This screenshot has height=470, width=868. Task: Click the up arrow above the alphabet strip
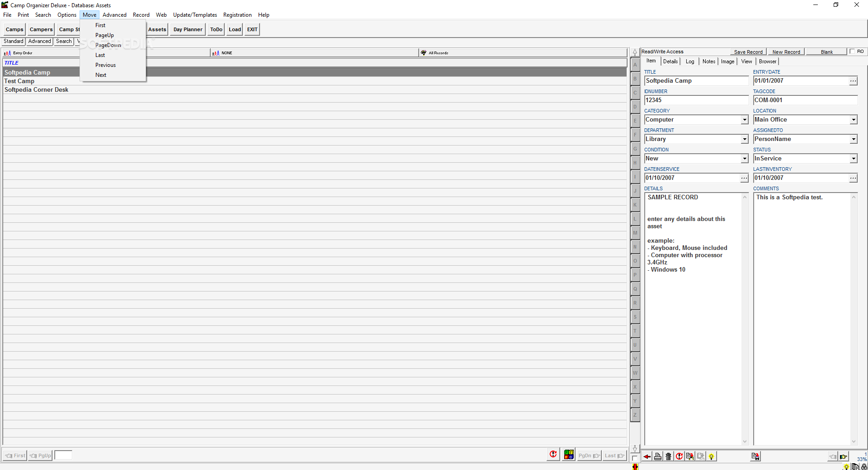(635, 52)
